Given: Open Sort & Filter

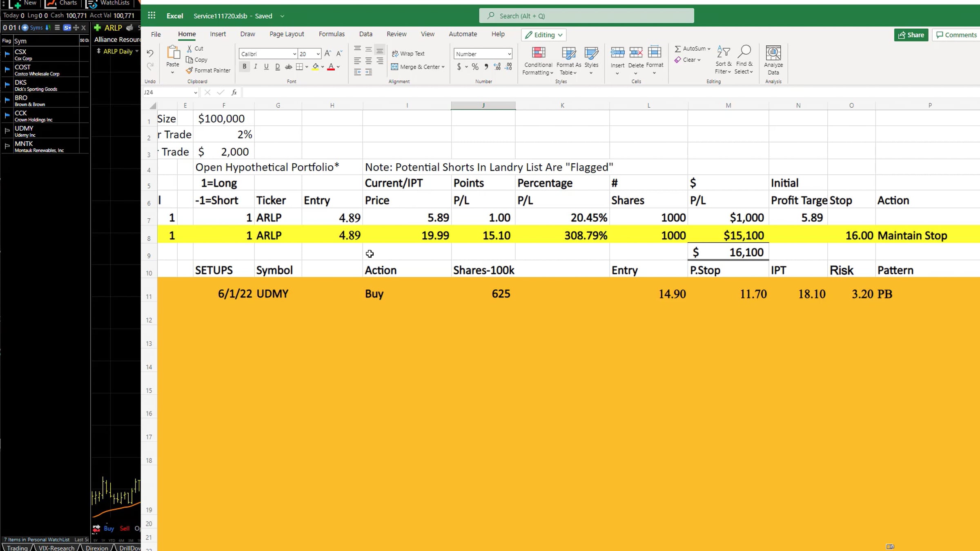Looking at the screenshot, I should point(723,60).
